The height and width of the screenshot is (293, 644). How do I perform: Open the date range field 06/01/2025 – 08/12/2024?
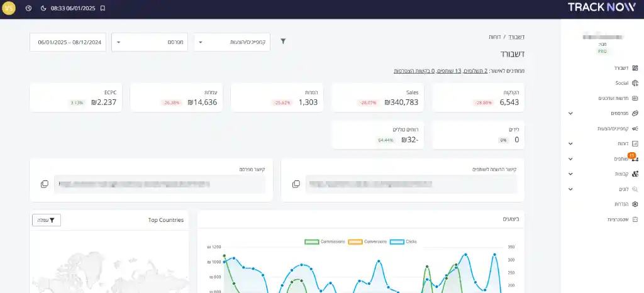tap(68, 42)
